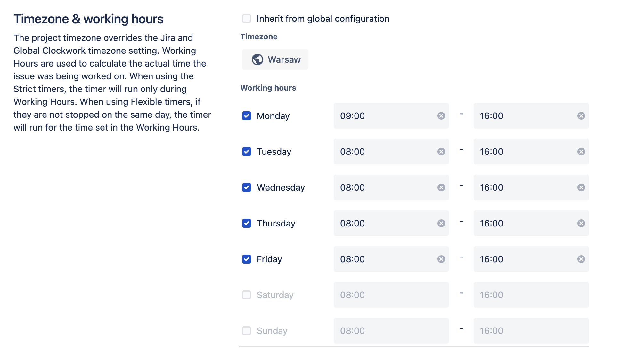621x364 pixels.
Task: Clear Tuesday end time with the x icon
Action: [x=581, y=152]
